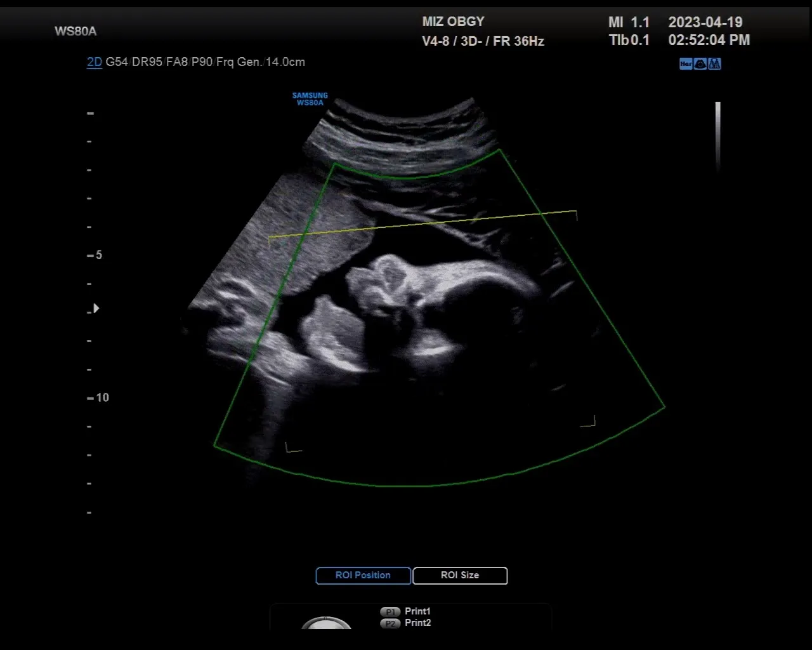Click the V4-8 probe label

pos(436,41)
